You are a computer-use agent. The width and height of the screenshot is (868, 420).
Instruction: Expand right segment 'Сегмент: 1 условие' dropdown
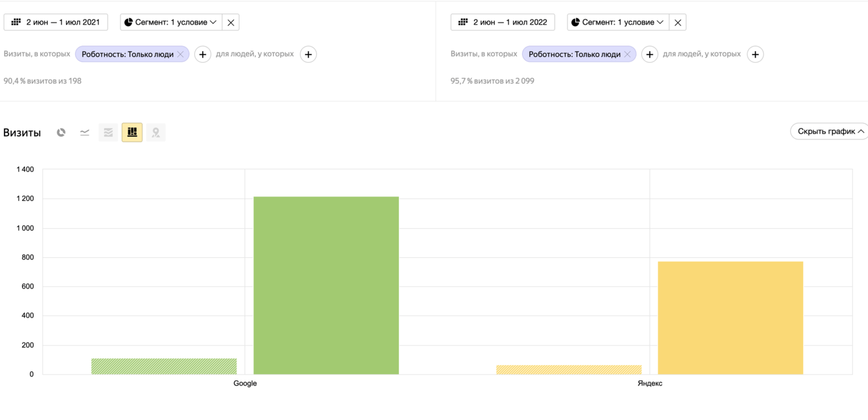point(618,22)
